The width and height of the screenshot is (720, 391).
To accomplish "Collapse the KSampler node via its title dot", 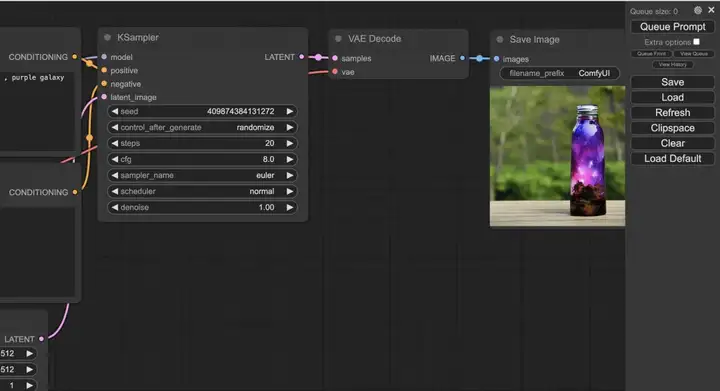I will click(x=107, y=38).
